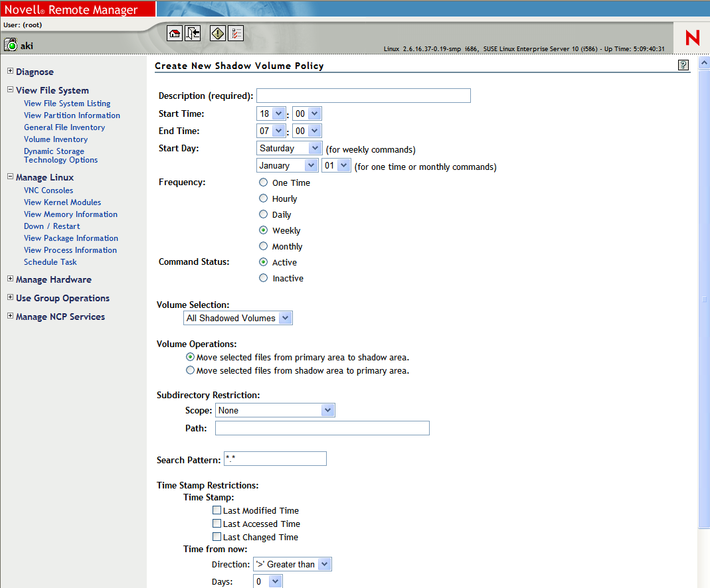Screen dimensions: 710x588
Task: Open View Kernel Modules link
Action: (x=62, y=202)
